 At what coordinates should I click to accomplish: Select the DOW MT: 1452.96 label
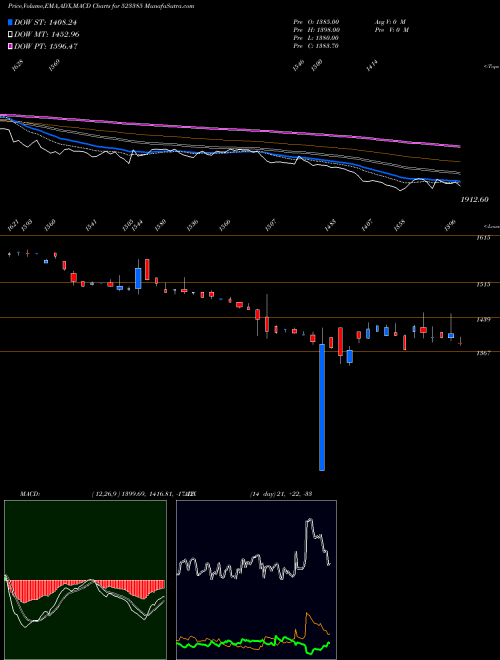47,34
